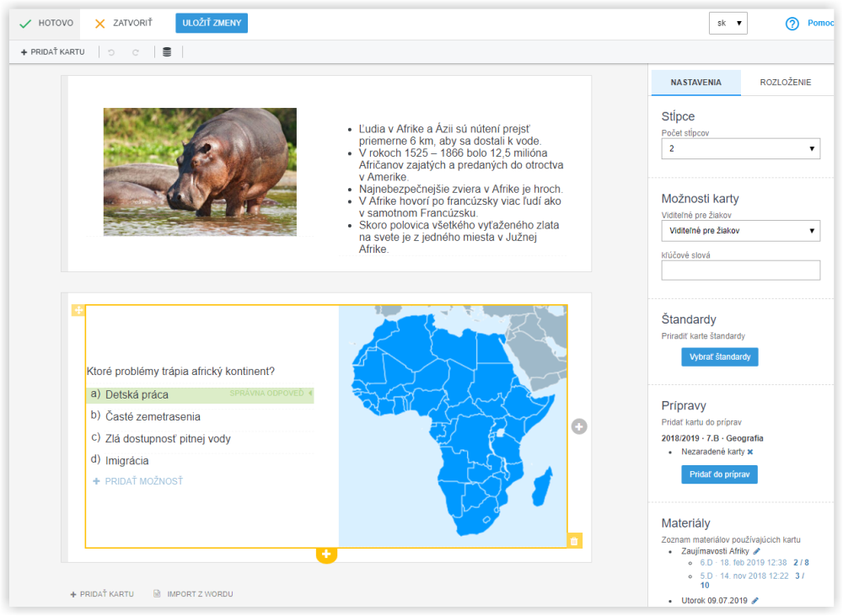Viewport: 843px width, 616px height.
Task: Click the blue Africa map image
Action: tap(453, 426)
